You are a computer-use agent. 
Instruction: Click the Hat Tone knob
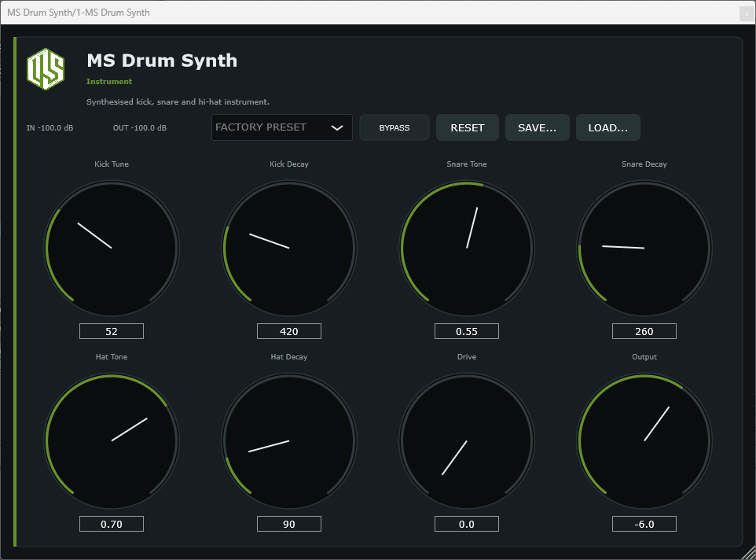click(112, 441)
